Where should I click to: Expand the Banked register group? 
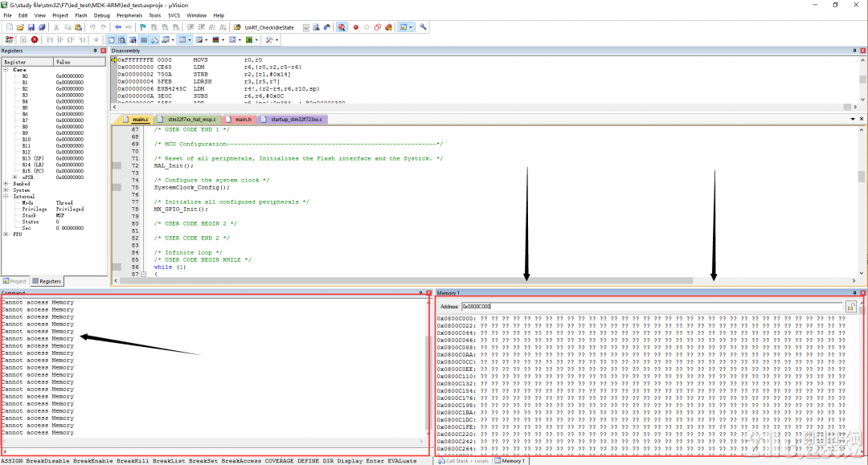(6, 184)
